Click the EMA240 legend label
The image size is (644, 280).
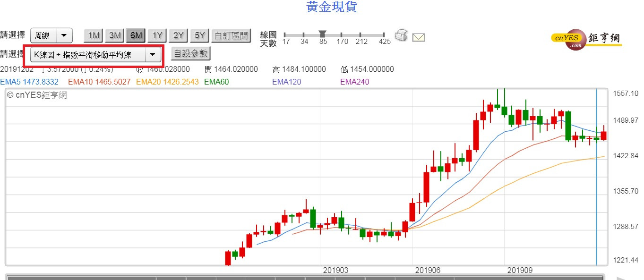pyautogui.click(x=354, y=82)
